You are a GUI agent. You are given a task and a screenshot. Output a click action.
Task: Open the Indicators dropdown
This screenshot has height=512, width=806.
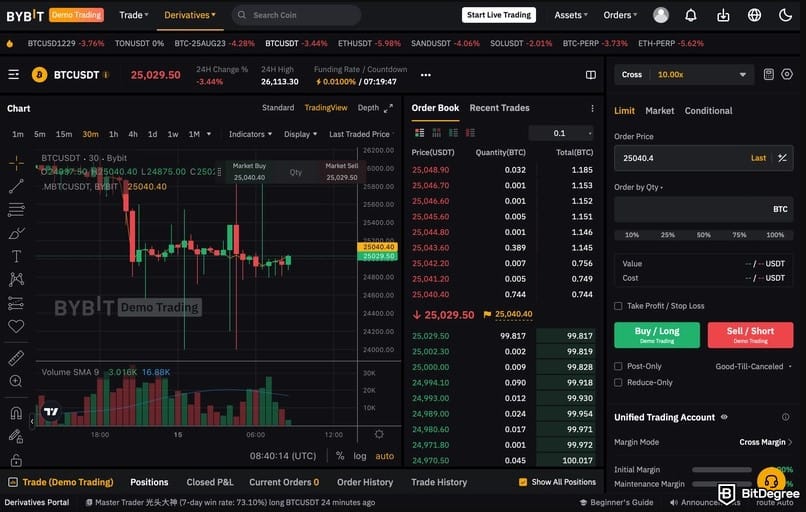click(x=250, y=134)
